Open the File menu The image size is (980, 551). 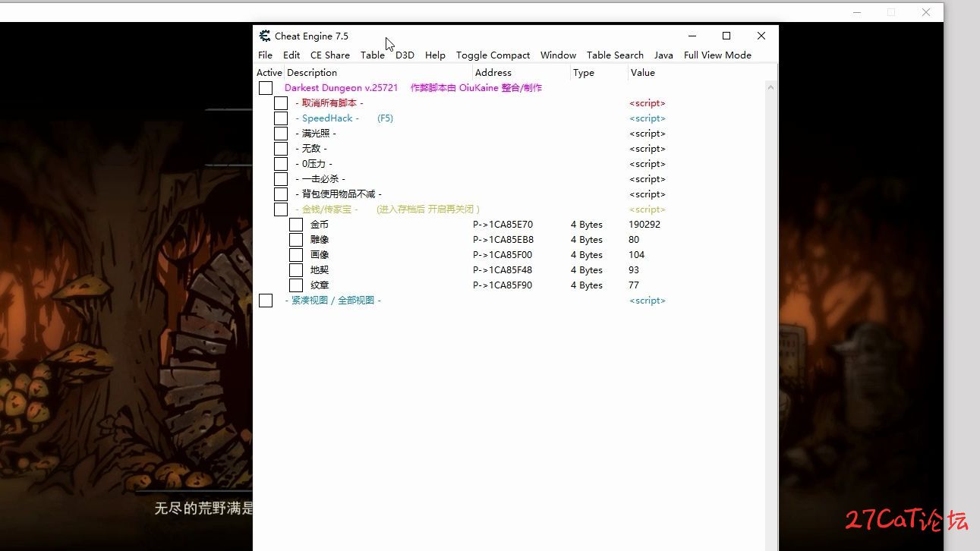tap(265, 55)
